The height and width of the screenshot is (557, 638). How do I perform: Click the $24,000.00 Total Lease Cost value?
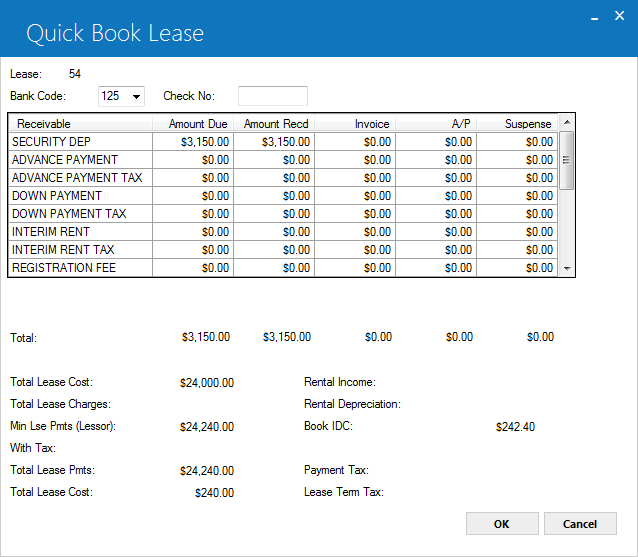click(x=207, y=383)
